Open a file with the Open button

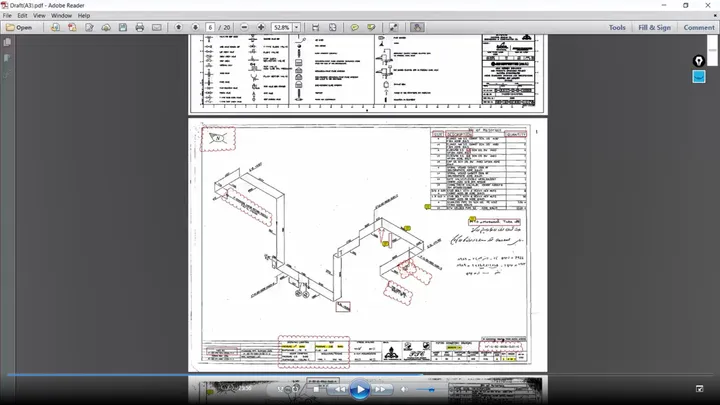coord(19,28)
